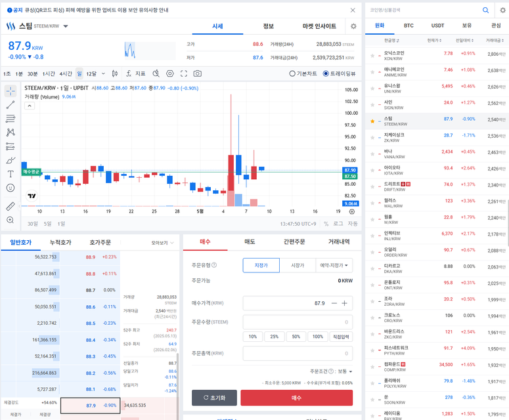Click the 초기화 reset button
The height and width of the screenshot is (420, 509).
[214, 398]
